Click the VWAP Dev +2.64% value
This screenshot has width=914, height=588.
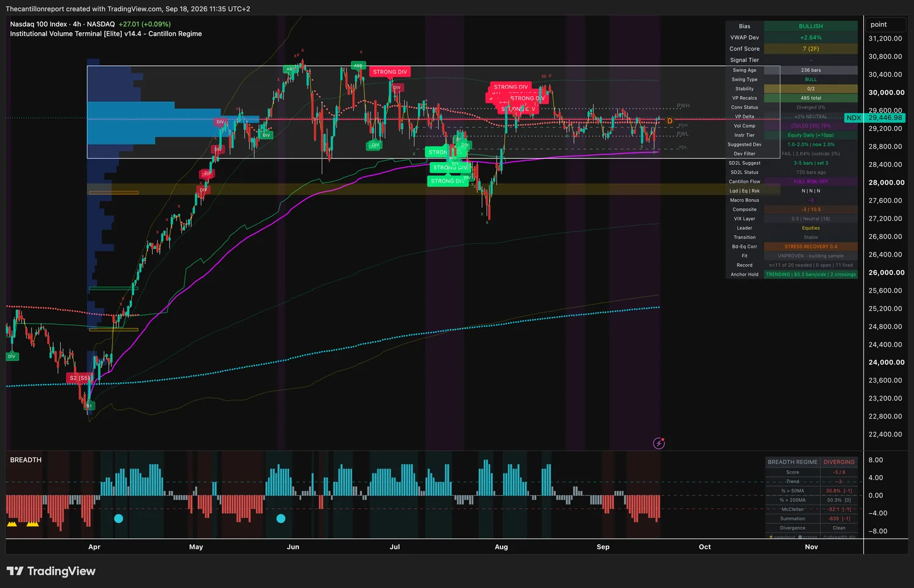click(x=811, y=37)
